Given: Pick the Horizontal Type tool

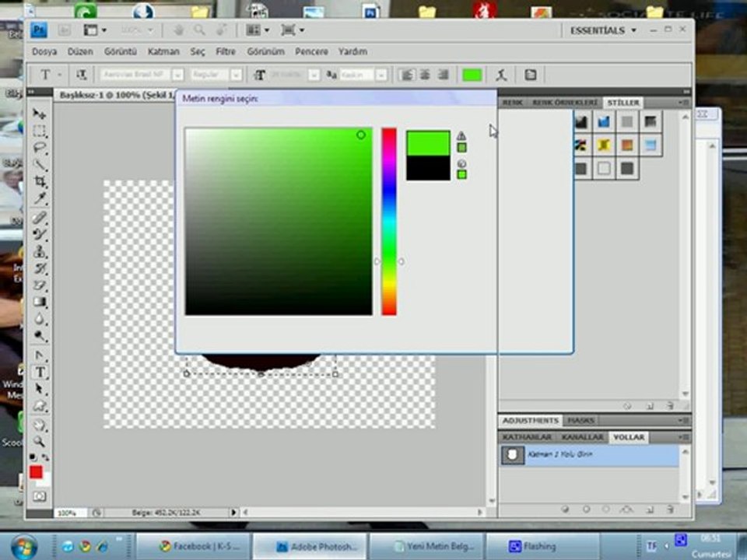Looking at the screenshot, I should (x=39, y=372).
